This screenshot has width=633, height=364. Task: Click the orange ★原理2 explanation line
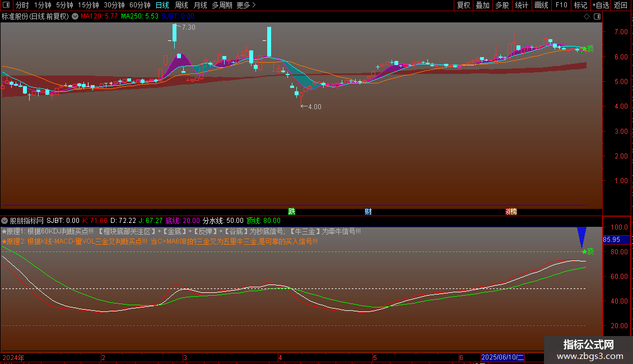tap(160, 242)
